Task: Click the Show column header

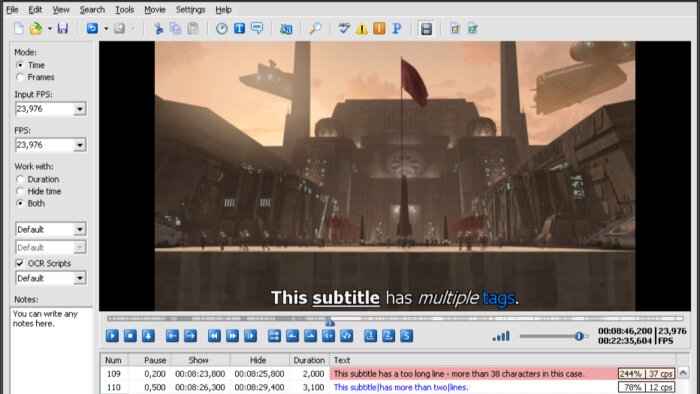Action: click(199, 360)
